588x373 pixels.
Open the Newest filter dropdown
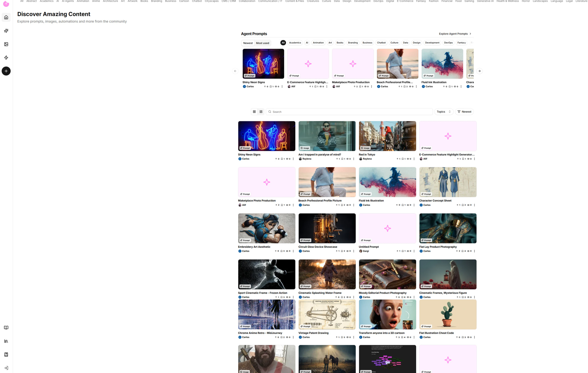pos(464,112)
